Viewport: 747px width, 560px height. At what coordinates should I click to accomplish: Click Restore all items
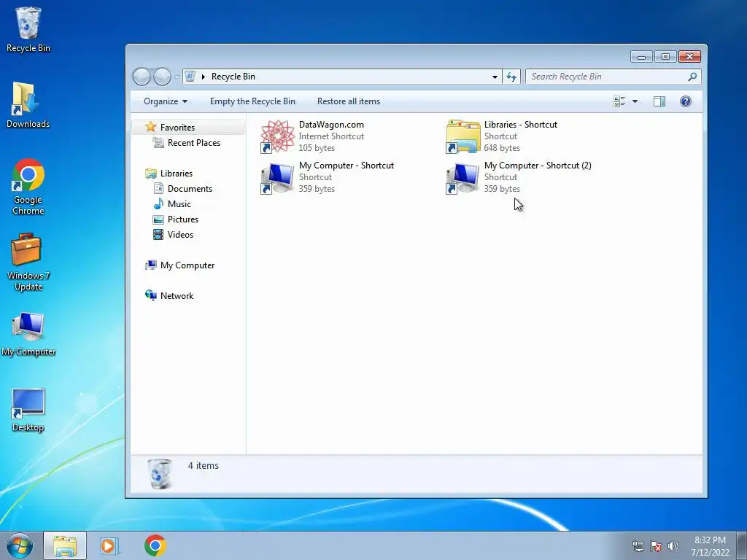(349, 101)
